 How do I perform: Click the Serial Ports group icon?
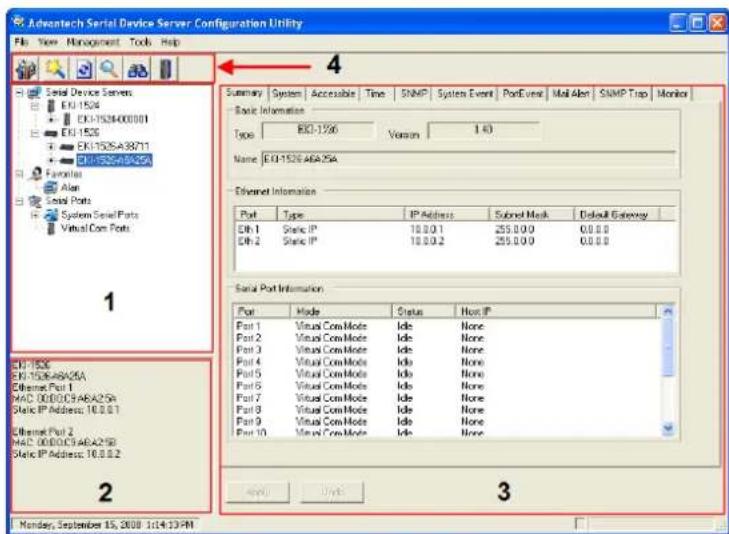pos(35,201)
